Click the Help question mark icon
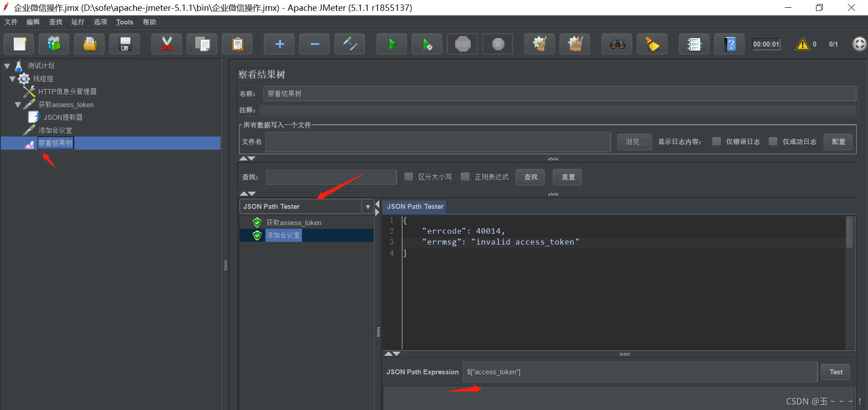This screenshot has width=868, height=410. (730, 44)
